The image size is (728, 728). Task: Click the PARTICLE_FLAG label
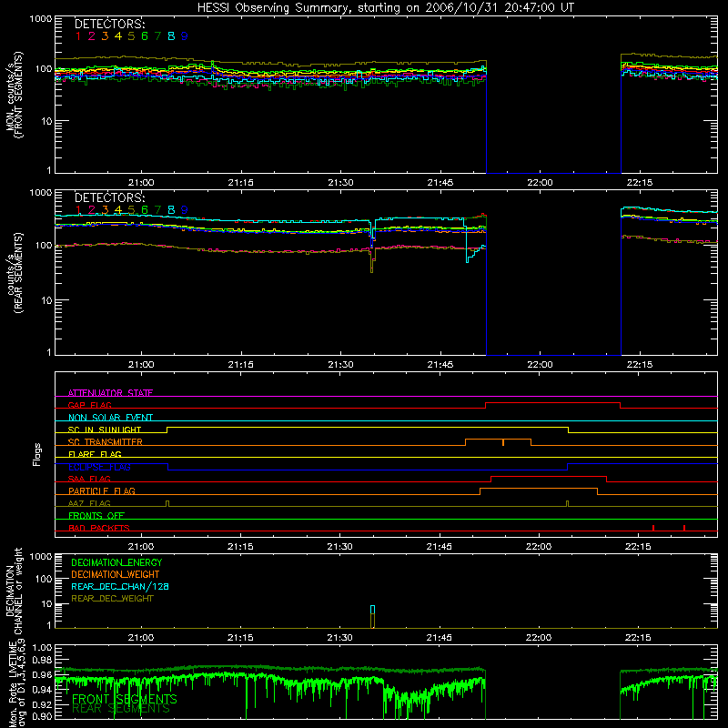102,490
